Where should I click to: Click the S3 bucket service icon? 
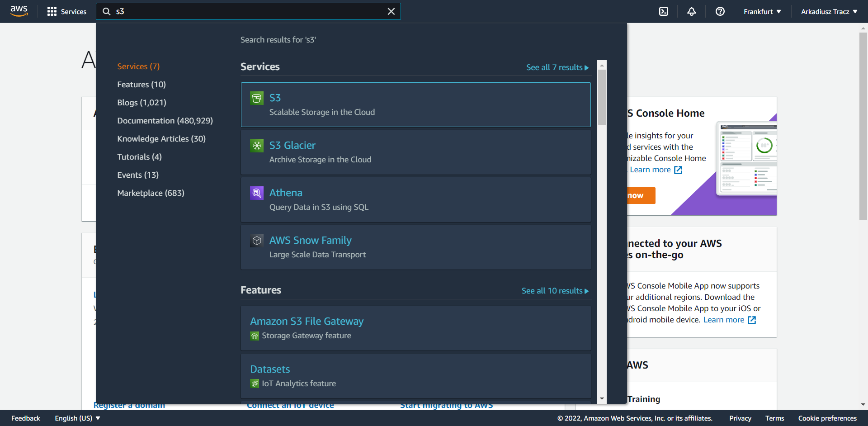coord(257,98)
